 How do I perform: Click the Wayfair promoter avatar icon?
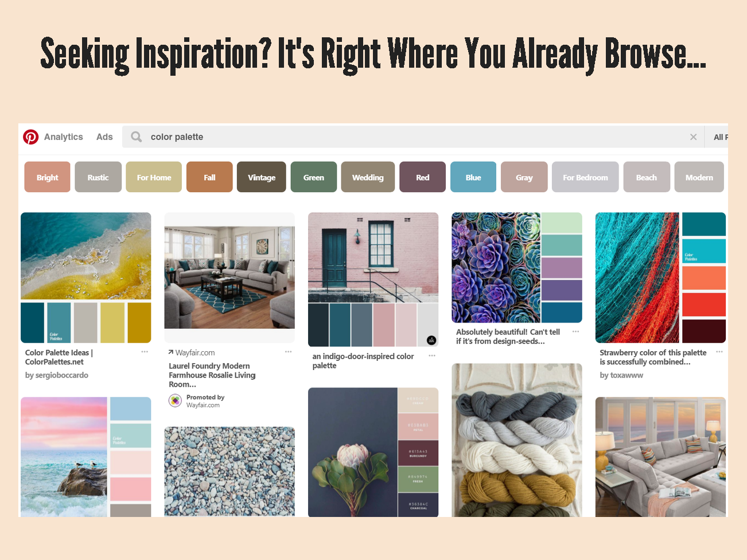[175, 400]
